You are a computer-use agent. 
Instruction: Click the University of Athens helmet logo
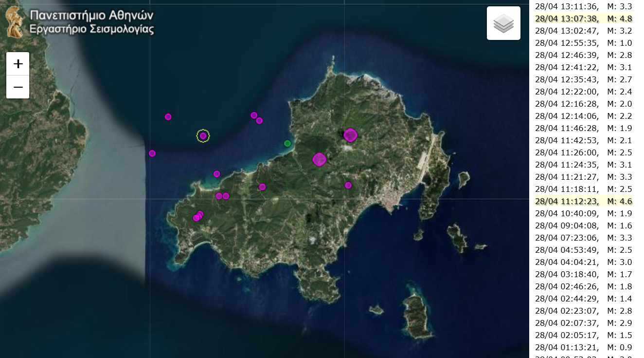click(14, 22)
